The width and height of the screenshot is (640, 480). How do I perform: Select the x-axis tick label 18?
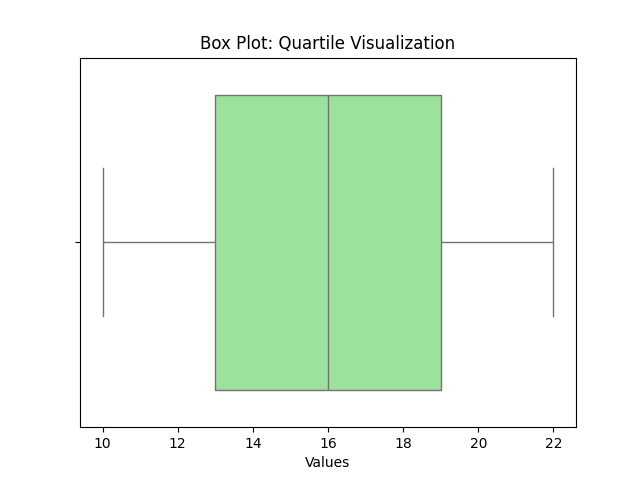click(x=403, y=443)
